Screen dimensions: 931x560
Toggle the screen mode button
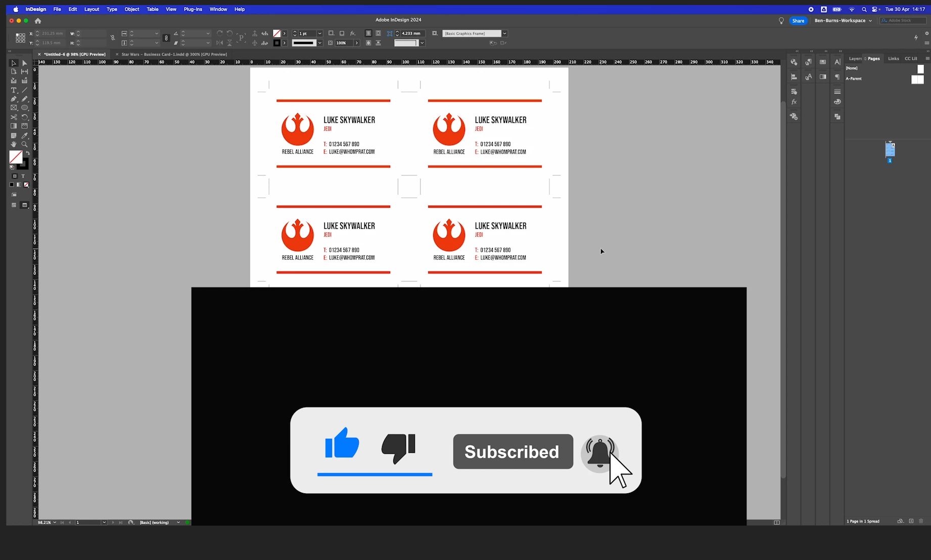point(24,205)
